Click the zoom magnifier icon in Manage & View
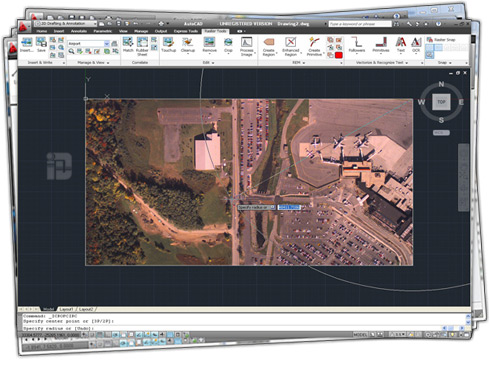The image size is (490, 368). pyautogui.click(x=71, y=51)
